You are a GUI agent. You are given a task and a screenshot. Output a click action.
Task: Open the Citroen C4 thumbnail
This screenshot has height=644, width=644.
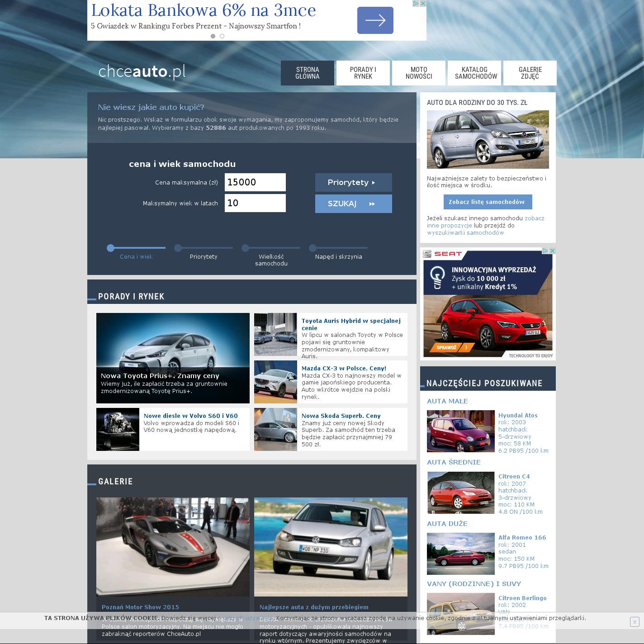click(x=461, y=492)
